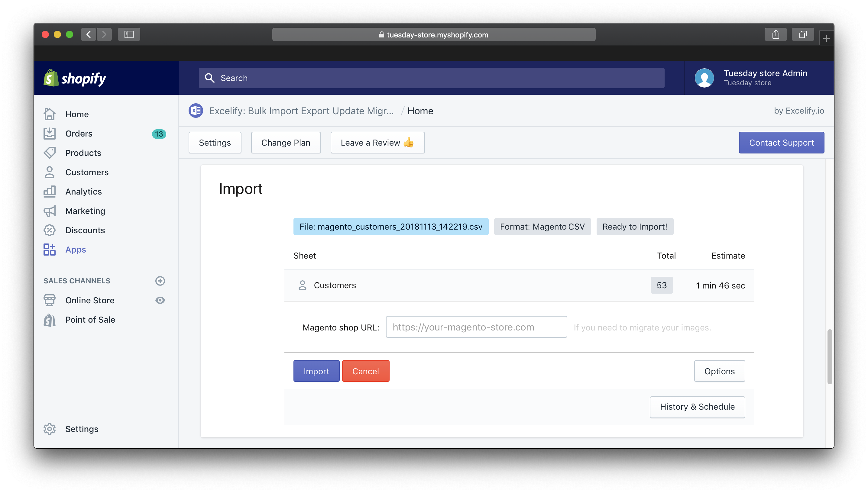Click the Excelify app icon
Image resolution: width=868 pixels, height=493 pixels.
click(x=196, y=111)
